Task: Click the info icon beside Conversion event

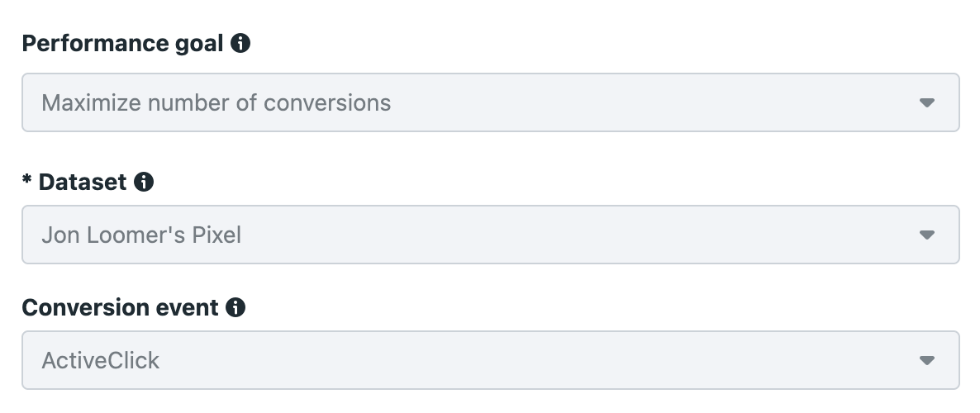Action: [235, 307]
